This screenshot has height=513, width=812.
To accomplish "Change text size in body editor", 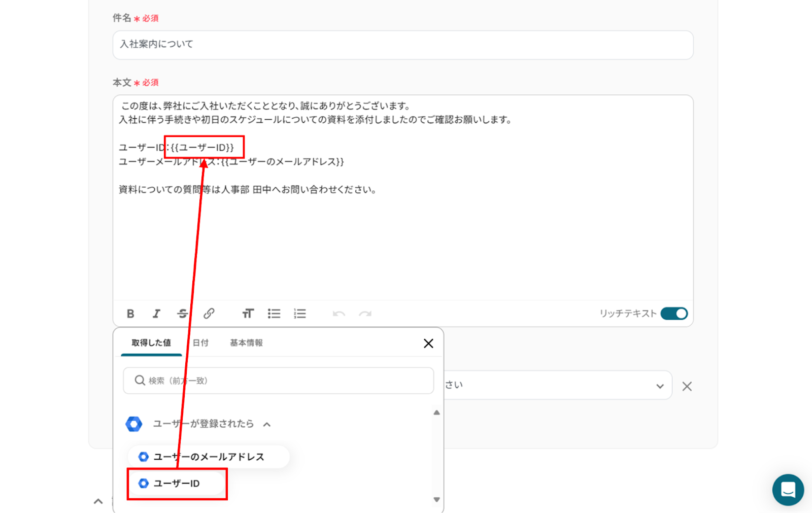I will coord(248,314).
